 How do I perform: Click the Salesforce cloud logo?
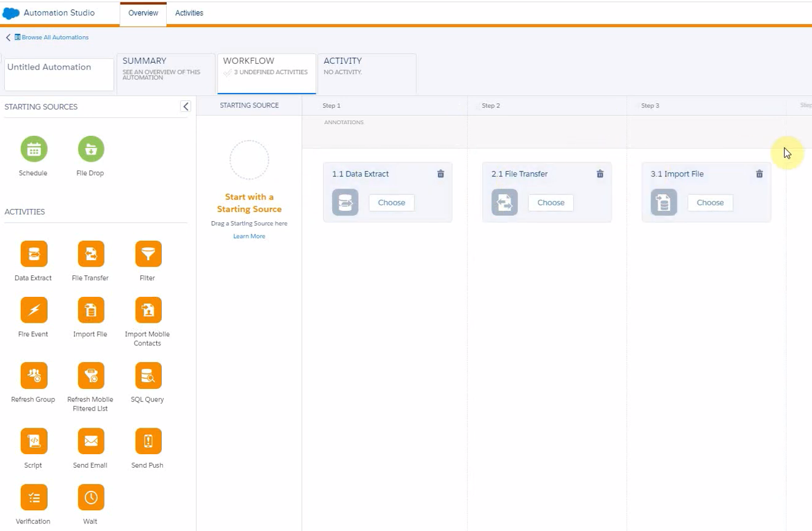pos(11,13)
